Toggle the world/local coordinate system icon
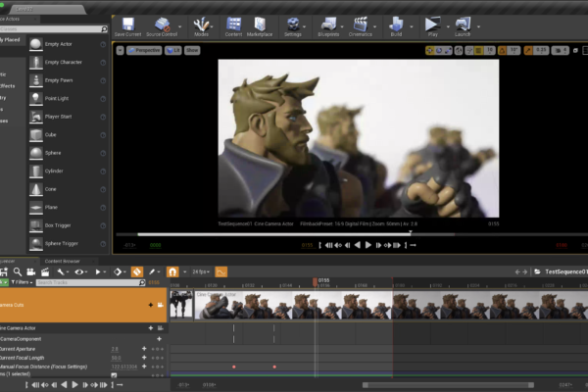The image size is (588, 392). [459, 50]
